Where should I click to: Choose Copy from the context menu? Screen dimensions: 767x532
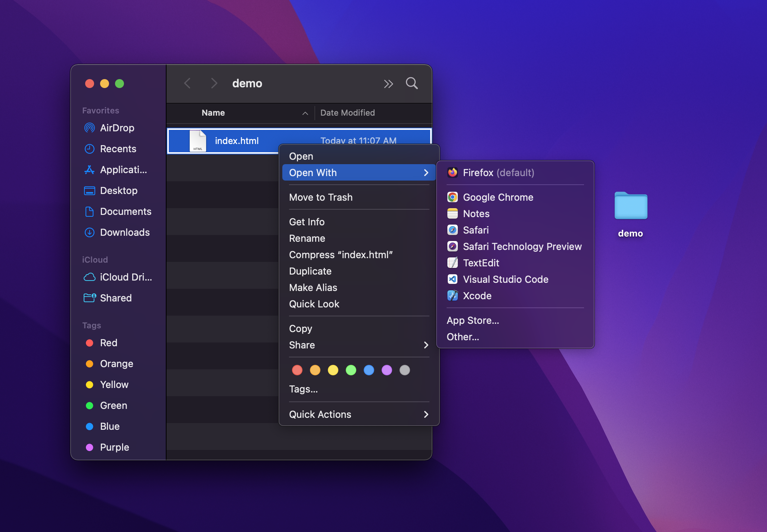point(359,328)
